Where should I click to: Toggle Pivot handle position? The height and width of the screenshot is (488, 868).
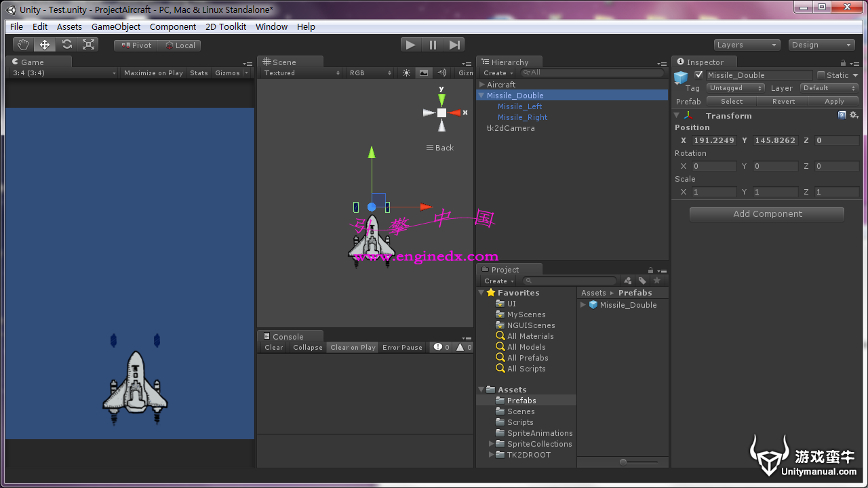click(136, 45)
